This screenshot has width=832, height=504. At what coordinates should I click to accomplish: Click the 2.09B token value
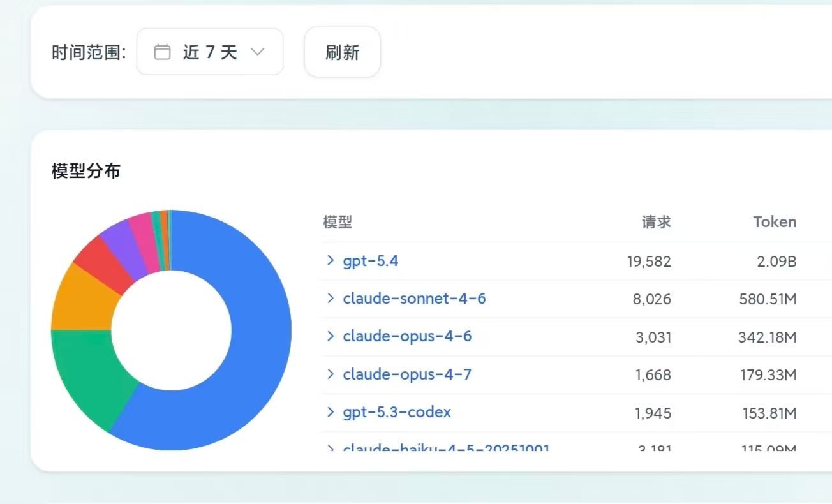(777, 261)
